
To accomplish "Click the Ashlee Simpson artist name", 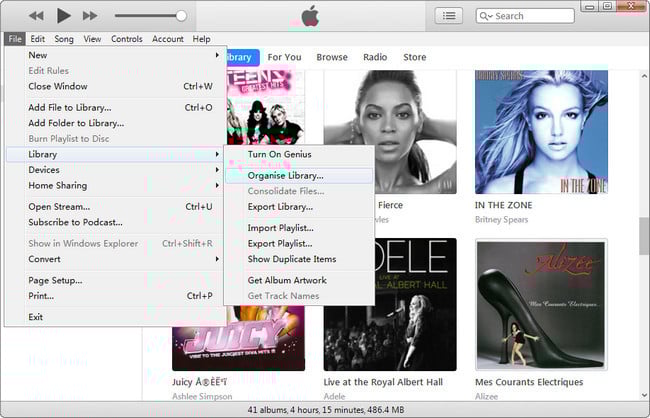I will tap(202, 396).
